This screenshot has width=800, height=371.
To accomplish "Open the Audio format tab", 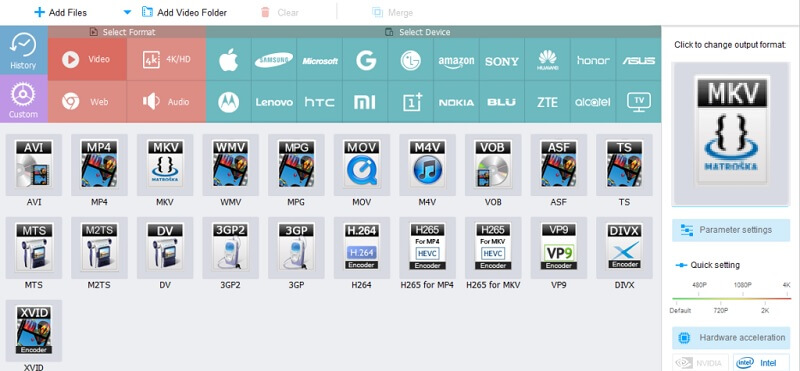I will coord(166,102).
